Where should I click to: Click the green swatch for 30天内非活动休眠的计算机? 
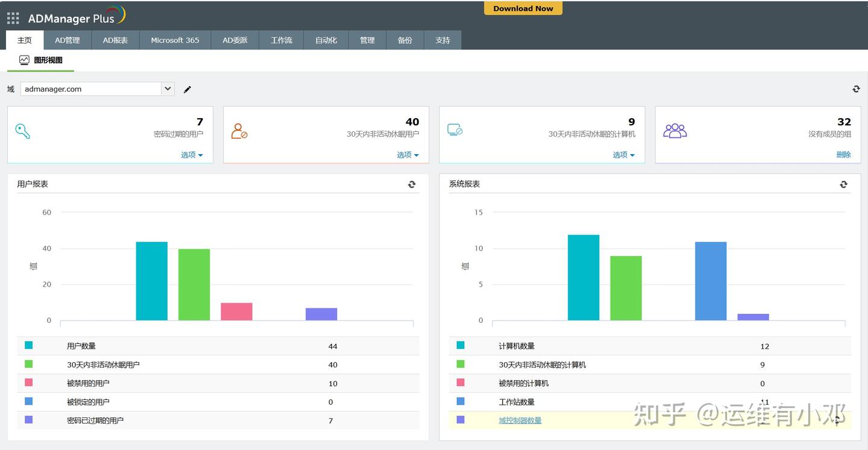pyautogui.click(x=461, y=364)
